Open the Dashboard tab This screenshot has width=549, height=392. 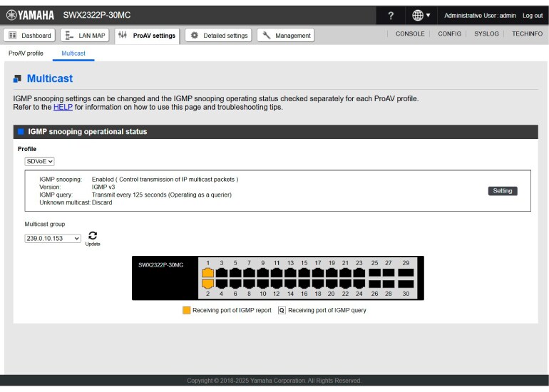[x=30, y=36]
